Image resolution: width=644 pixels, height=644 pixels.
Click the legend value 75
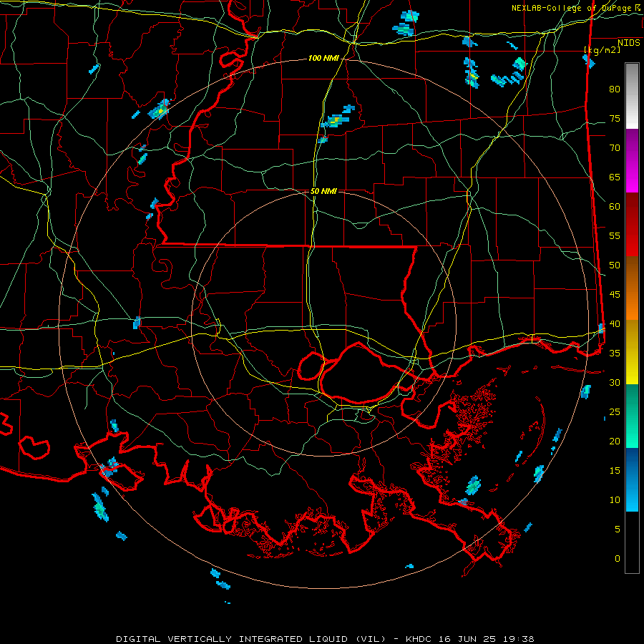click(615, 118)
